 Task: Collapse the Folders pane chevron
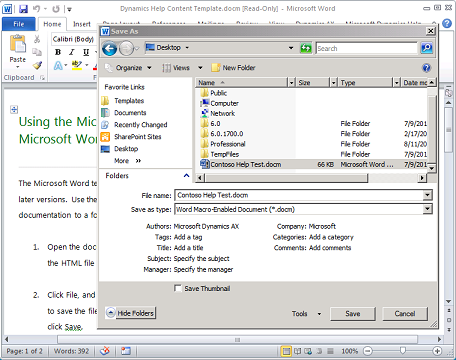click(186, 176)
